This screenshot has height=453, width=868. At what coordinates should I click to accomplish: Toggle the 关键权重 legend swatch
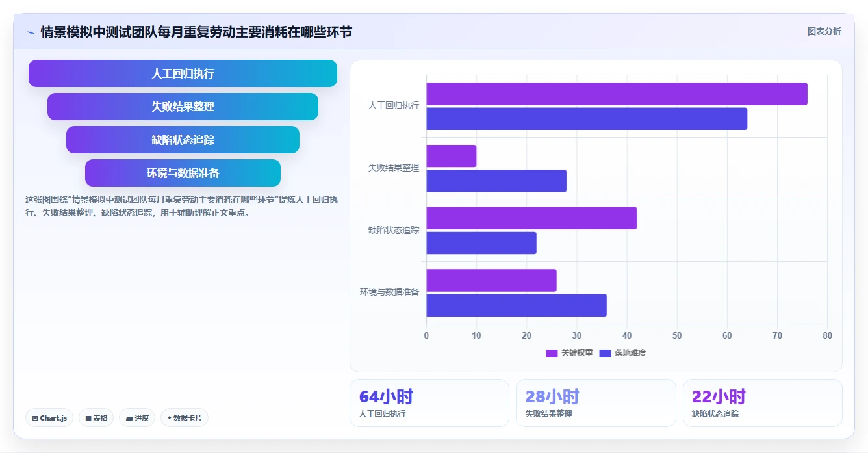(552, 353)
